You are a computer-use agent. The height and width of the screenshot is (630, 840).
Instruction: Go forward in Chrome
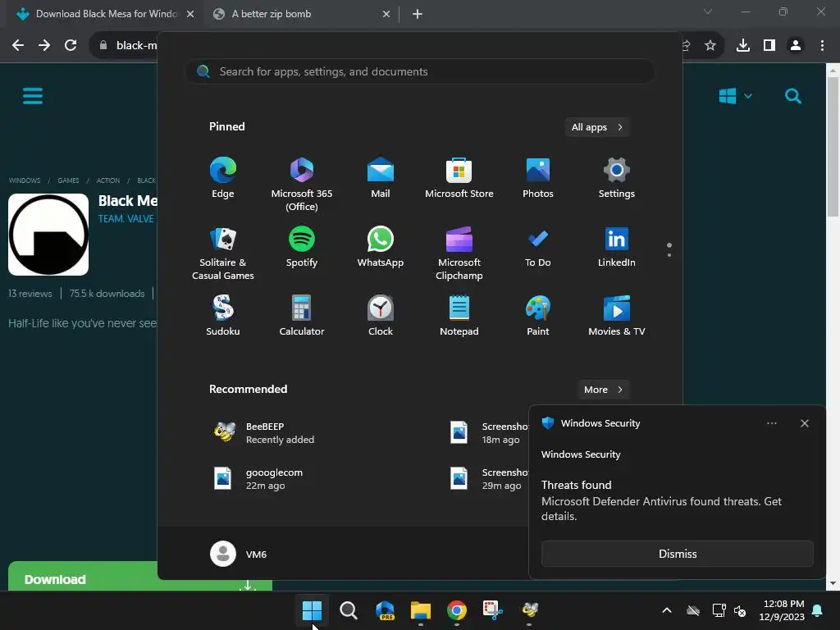point(44,46)
